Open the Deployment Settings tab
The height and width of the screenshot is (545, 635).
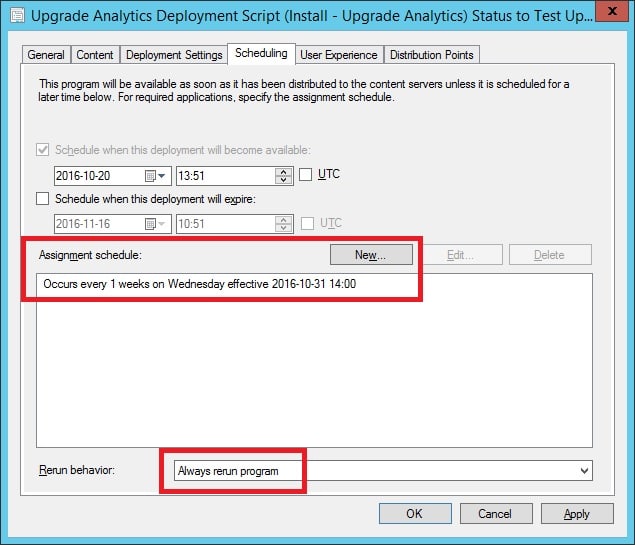pos(174,55)
